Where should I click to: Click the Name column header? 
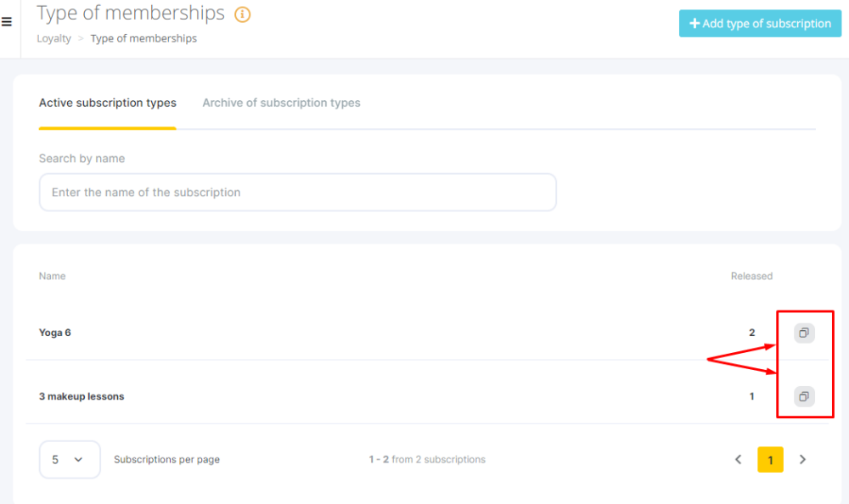52,276
